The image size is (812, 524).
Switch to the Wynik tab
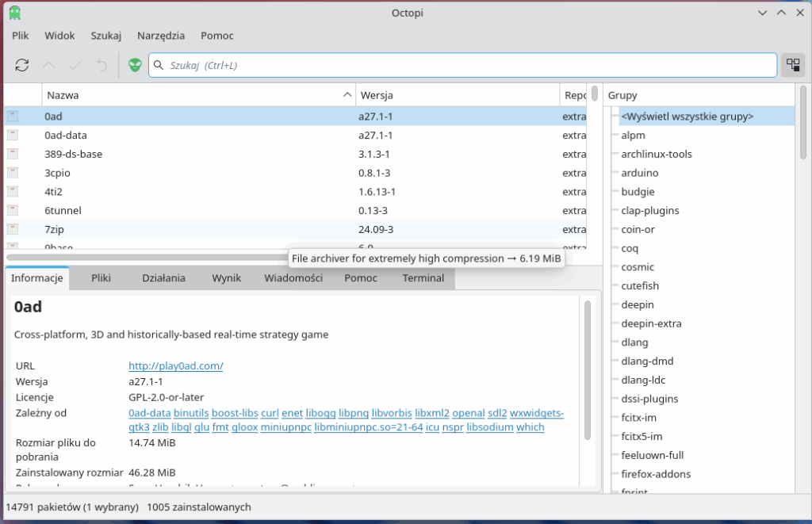tap(226, 278)
